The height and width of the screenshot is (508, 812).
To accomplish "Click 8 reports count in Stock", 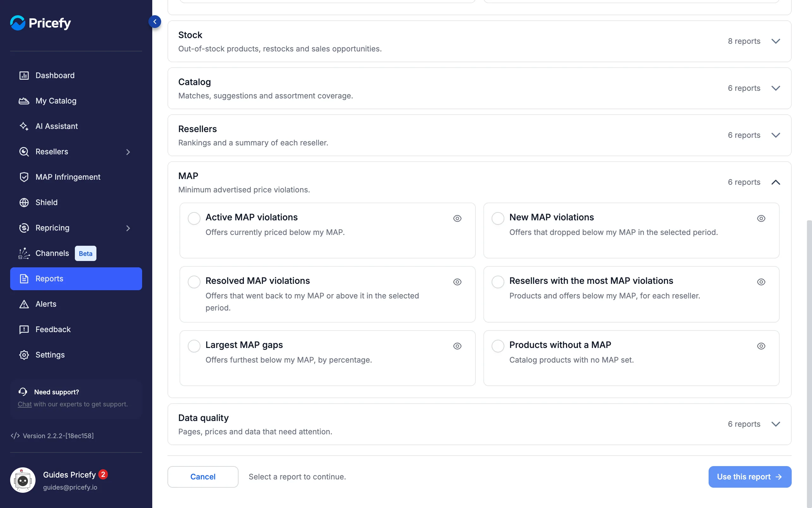I will click(x=744, y=41).
